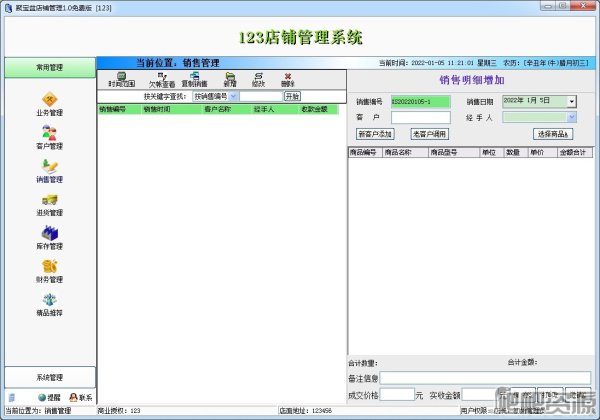Click the 老客户调用 button
Screen dimensions: 600x420
pyautogui.click(x=430, y=133)
